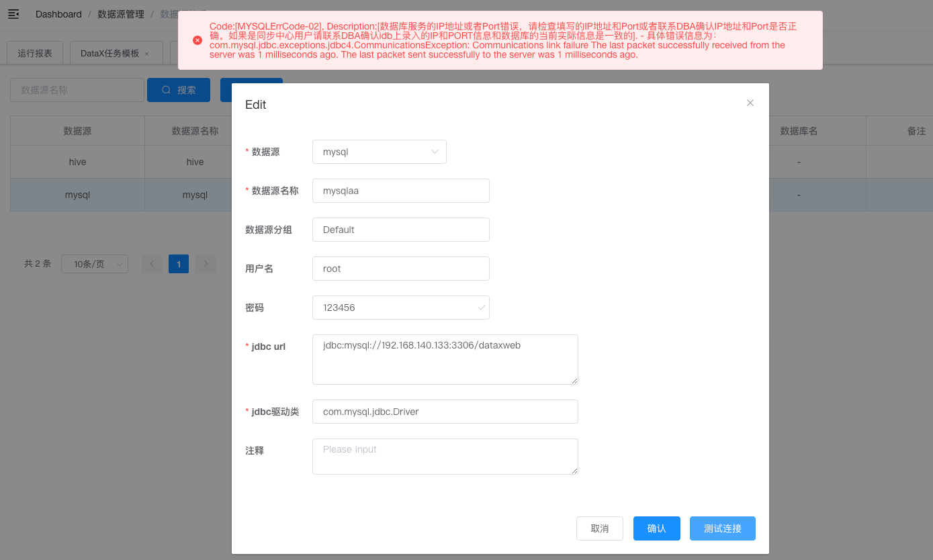933x560 pixels.
Task: Close the Edit dialog with X icon
Action: point(750,103)
